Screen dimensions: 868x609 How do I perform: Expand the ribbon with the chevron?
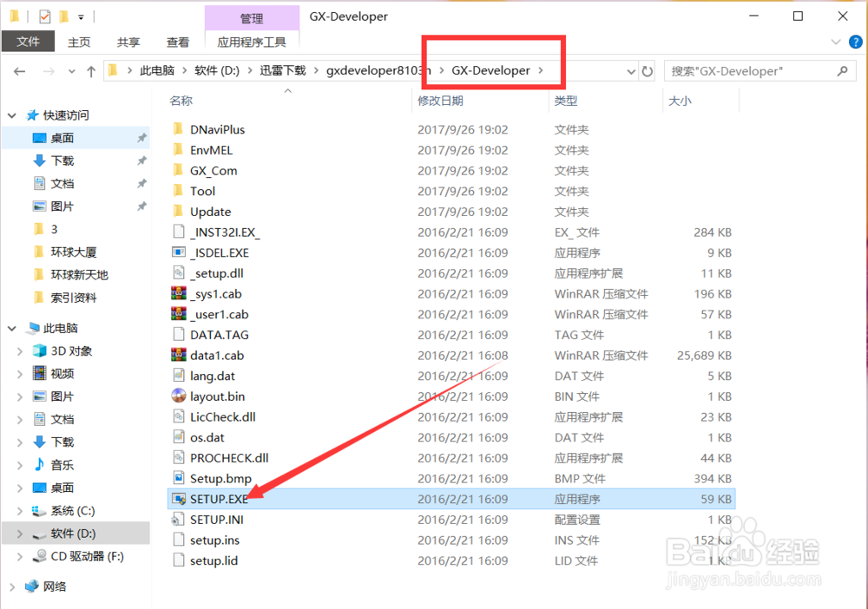point(836,42)
